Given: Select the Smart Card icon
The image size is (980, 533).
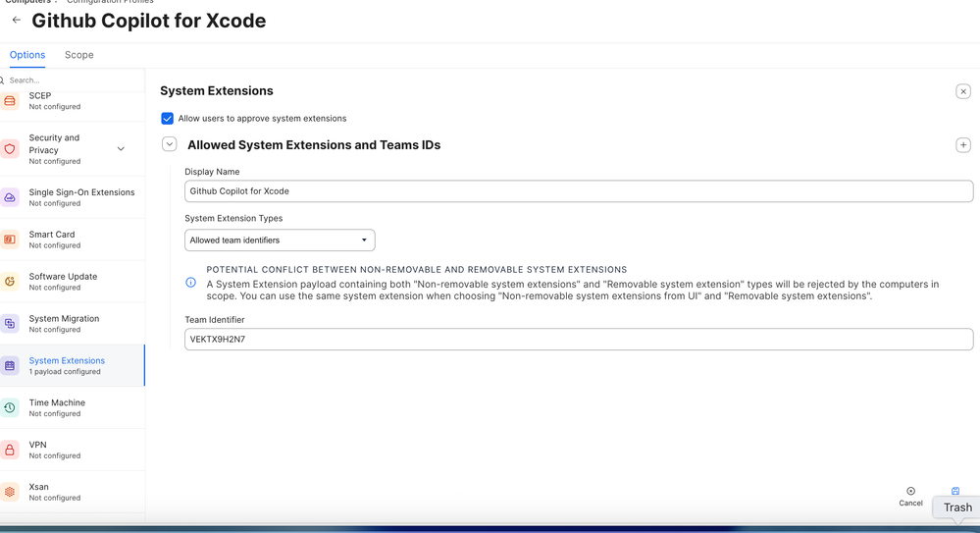Looking at the screenshot, I should (x=10, y=239).
